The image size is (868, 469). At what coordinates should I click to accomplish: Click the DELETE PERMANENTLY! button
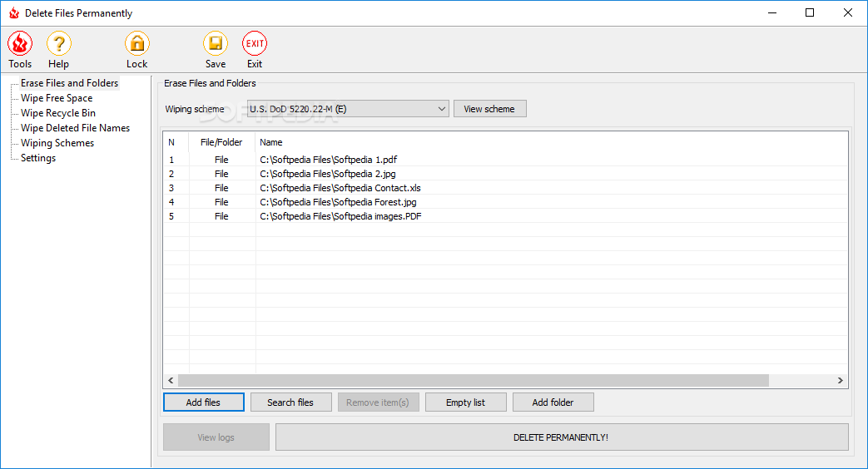tap(562, 437)
